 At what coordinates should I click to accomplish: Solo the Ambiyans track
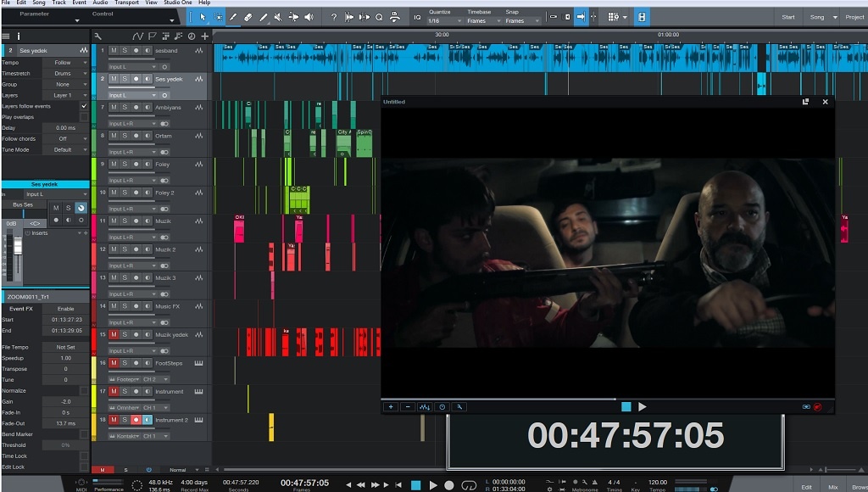(x=125, y=108)
